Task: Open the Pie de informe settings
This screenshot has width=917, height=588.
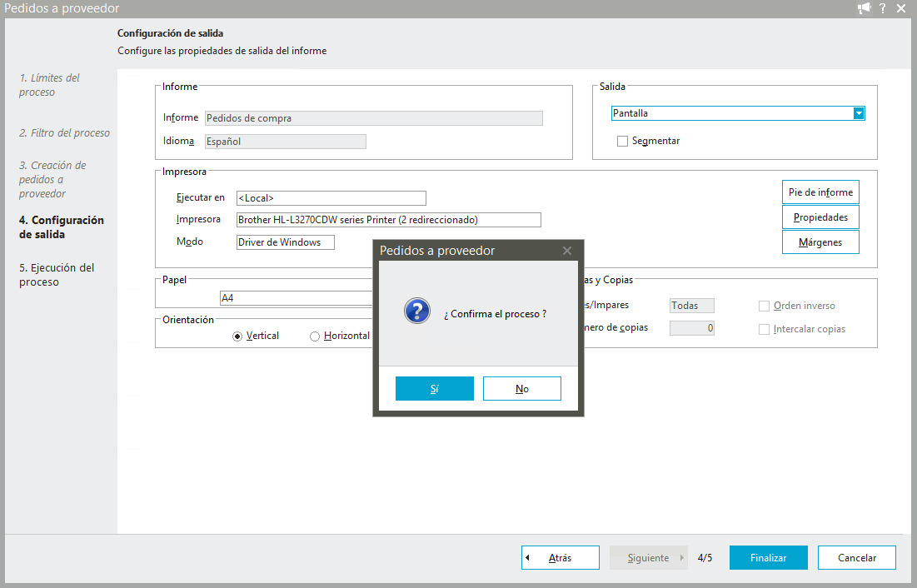Action: [820, 192]
